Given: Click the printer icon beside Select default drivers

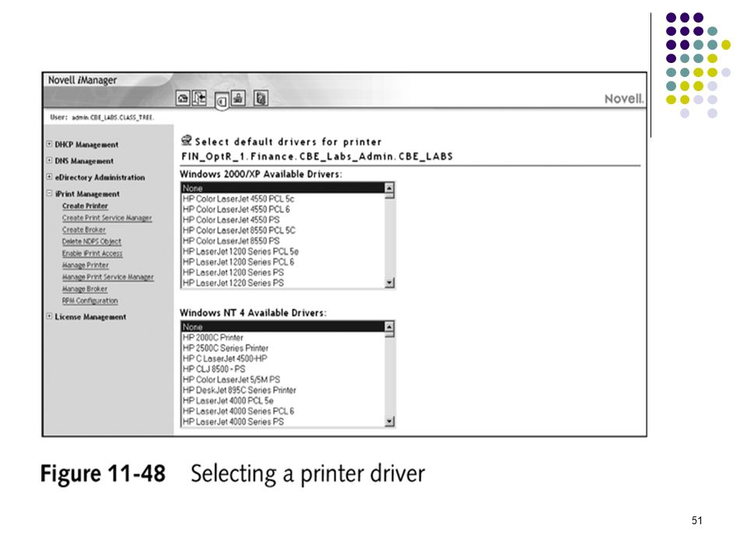Looking at the screenshot, I should pos(186,141).
